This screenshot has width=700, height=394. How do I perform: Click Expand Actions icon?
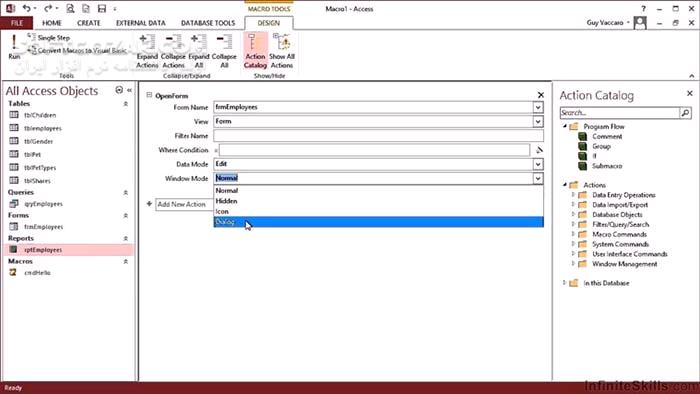[147, 51]
